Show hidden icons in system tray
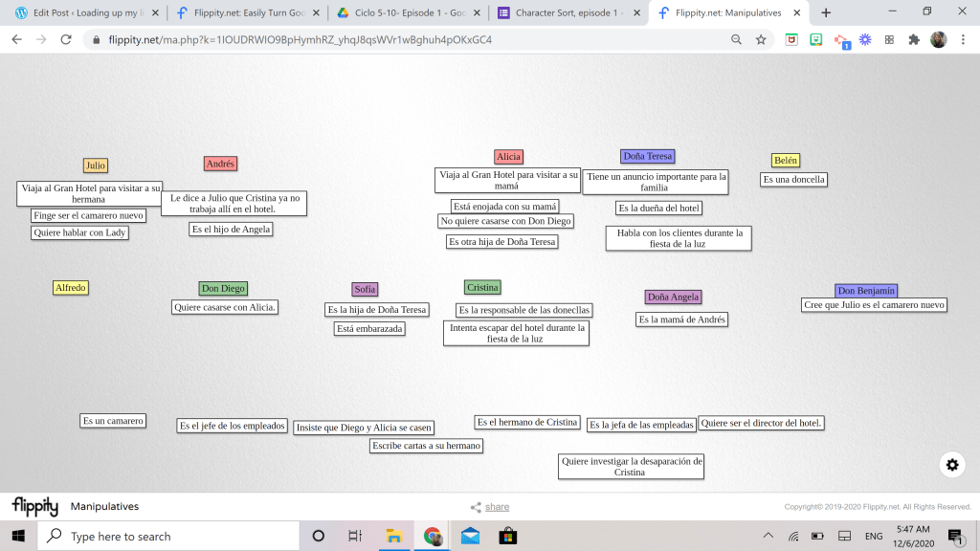The width and height of the screenshot is (980, 551). [768, 536]
